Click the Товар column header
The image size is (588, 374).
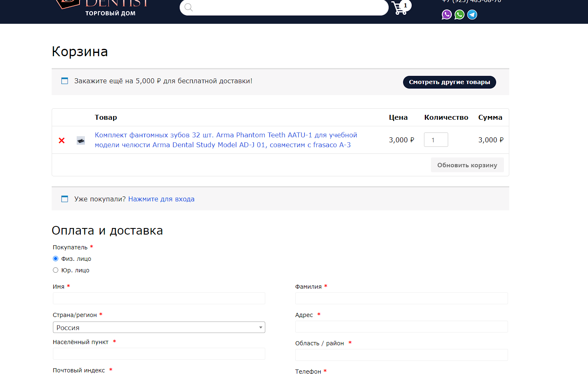click(x=106, y=117)
